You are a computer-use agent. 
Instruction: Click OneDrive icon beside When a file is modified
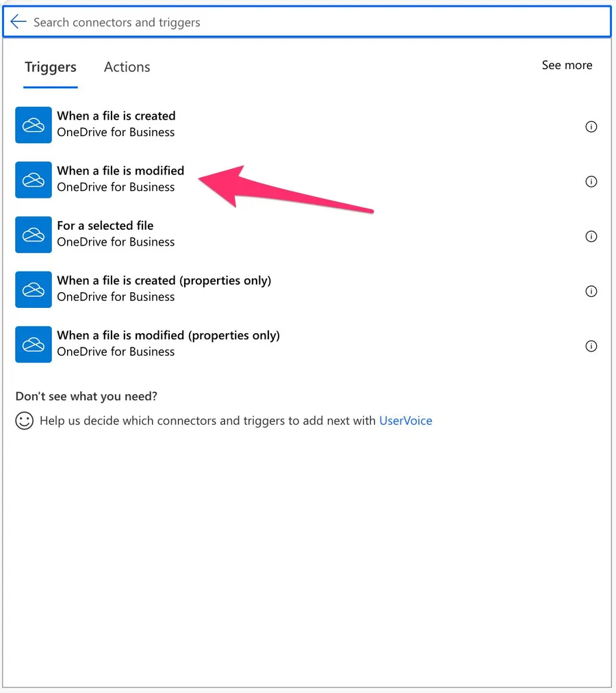point(34,179)
